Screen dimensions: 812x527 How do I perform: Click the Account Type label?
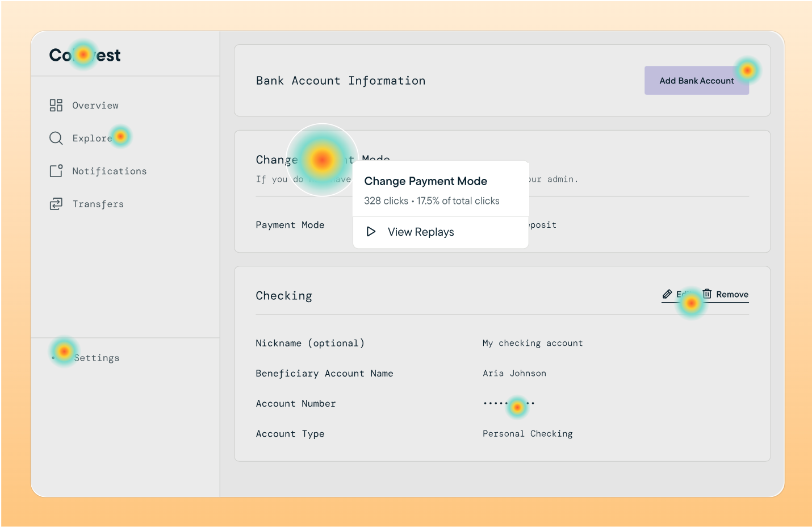pos(290,434)
